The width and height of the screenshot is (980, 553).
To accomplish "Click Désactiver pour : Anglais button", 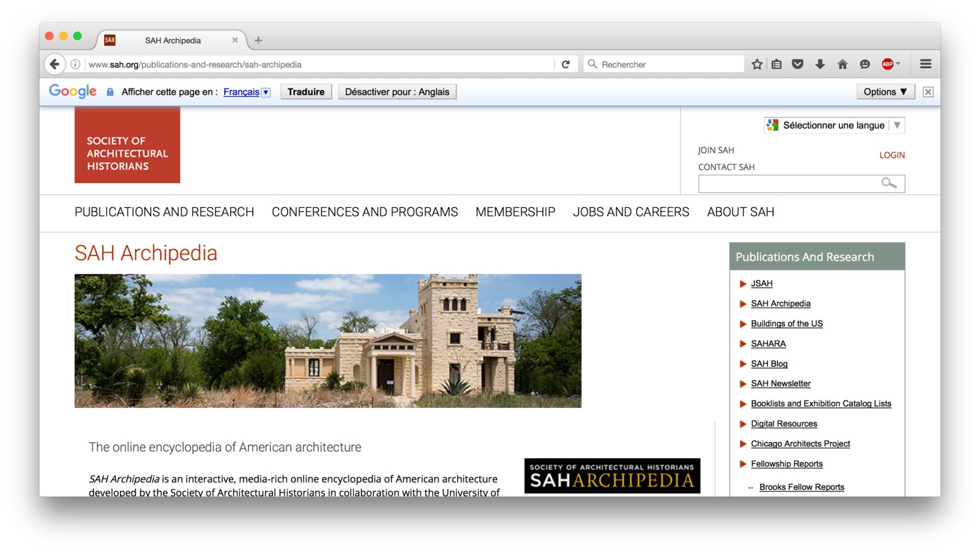I will 397,92.
